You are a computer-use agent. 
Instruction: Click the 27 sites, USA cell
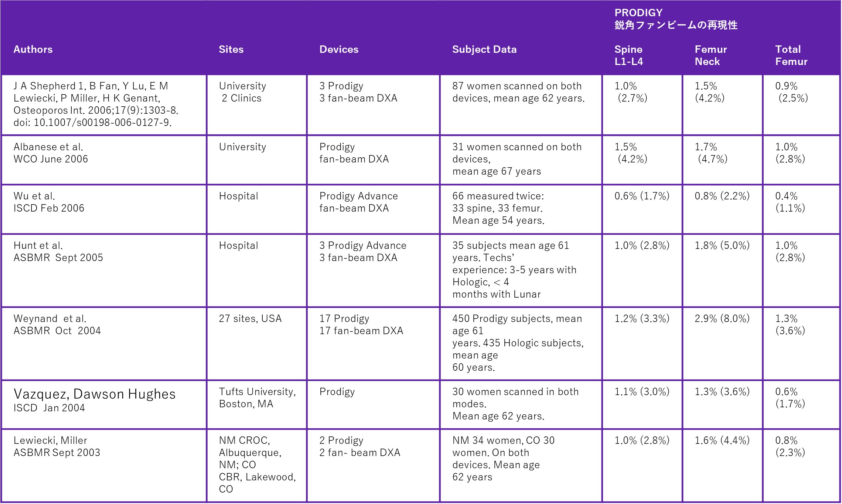250,319
